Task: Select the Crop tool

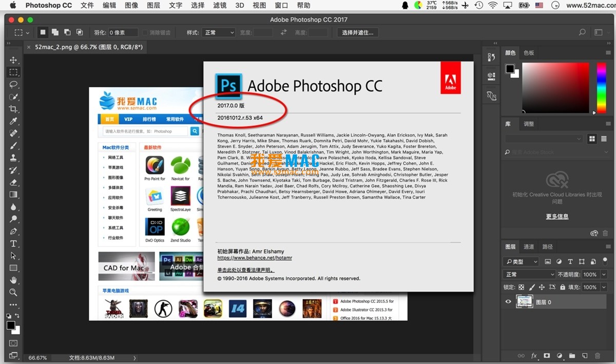Action: tap(13, 109)
